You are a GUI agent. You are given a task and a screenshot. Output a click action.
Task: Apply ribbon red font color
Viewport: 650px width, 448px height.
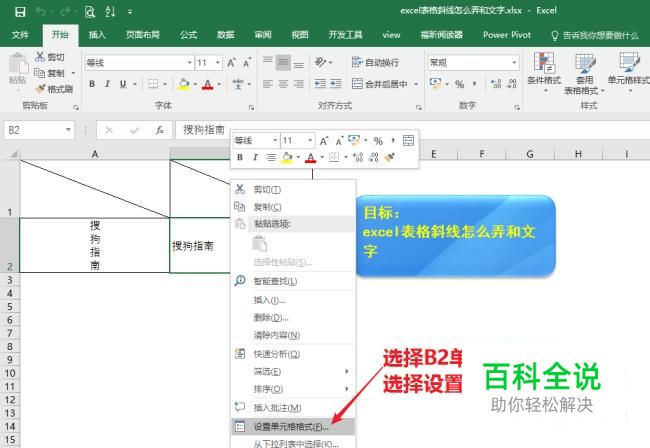[208, 85]
